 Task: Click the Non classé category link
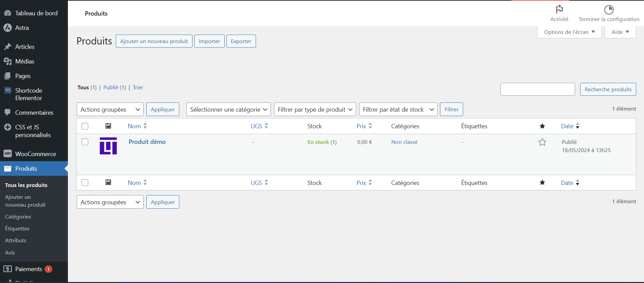404,142
